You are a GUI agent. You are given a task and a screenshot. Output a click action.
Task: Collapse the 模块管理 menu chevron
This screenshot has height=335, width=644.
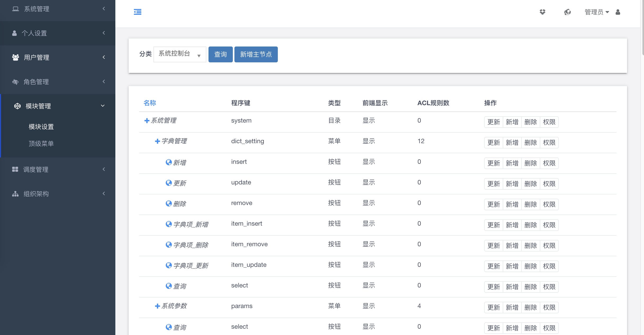103,105
